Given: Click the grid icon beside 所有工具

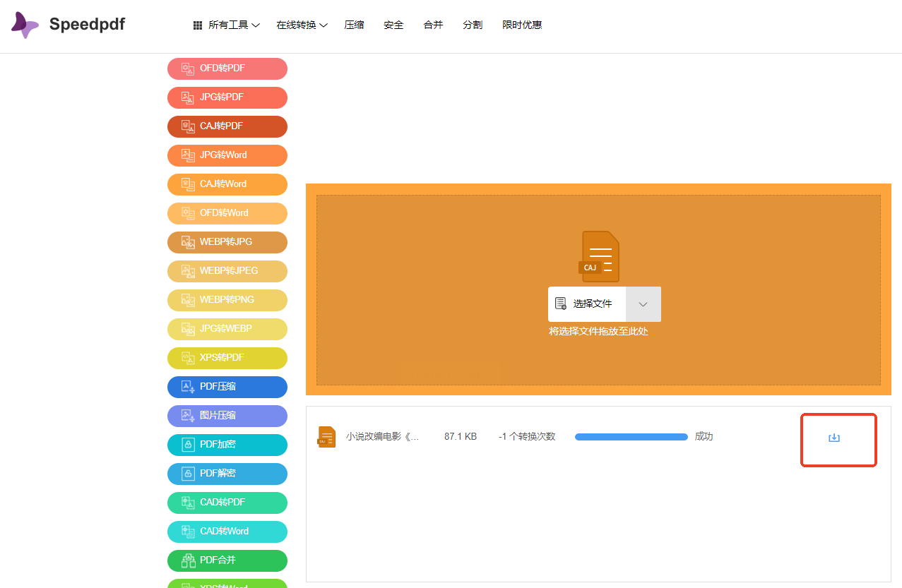Looking at the screenshot, I should [x=198, y=25].
